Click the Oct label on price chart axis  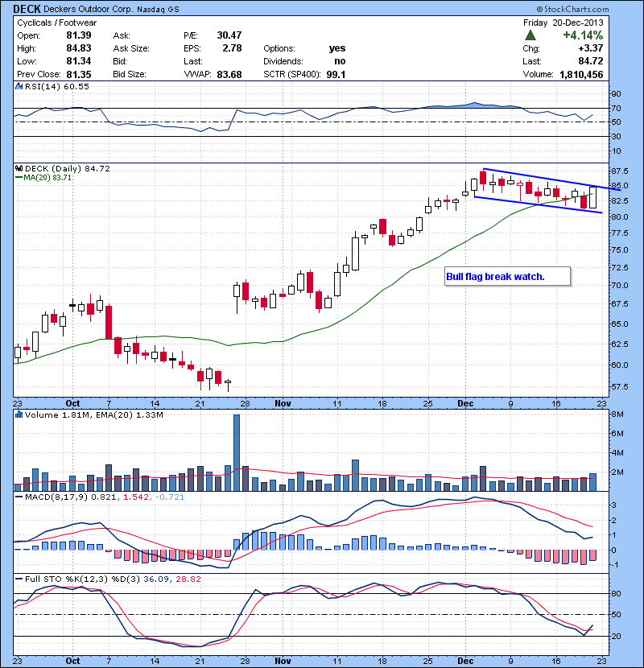click(x=72, y=403)
